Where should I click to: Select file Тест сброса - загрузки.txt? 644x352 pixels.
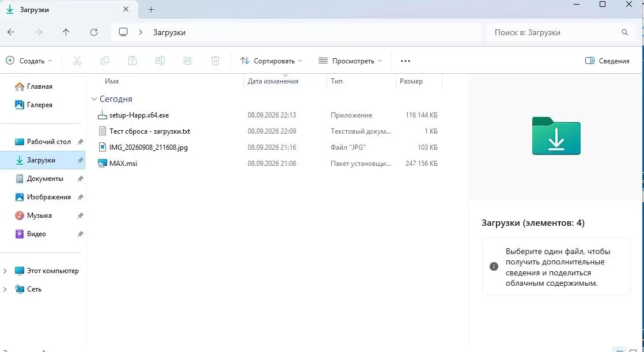[150, 131]
